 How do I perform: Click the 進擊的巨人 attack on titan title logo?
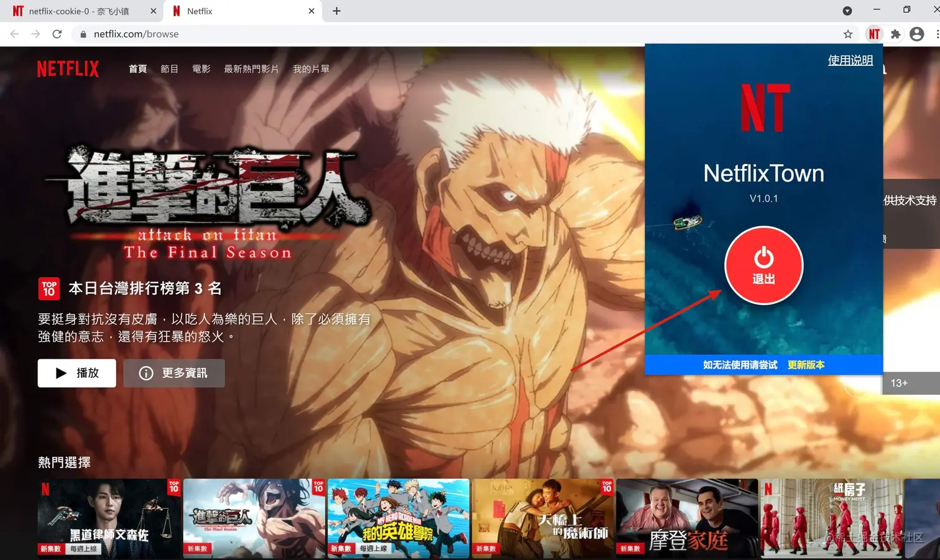coord(208,204)
